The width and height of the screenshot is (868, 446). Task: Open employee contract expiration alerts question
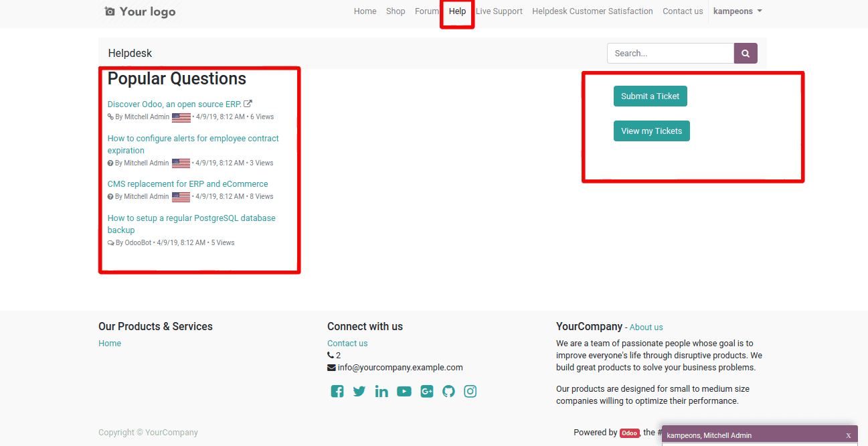[x=193, y=145]
